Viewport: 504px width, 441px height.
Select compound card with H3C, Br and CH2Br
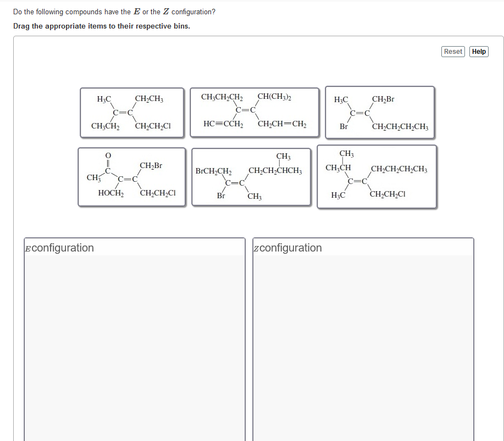pos(380,113)
